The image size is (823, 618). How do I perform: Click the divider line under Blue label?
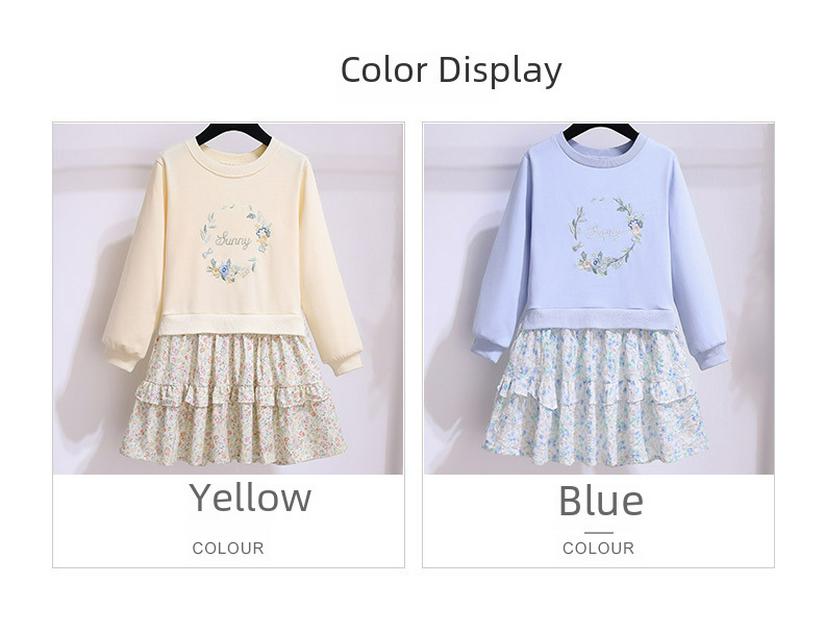(x=598, y=532)
